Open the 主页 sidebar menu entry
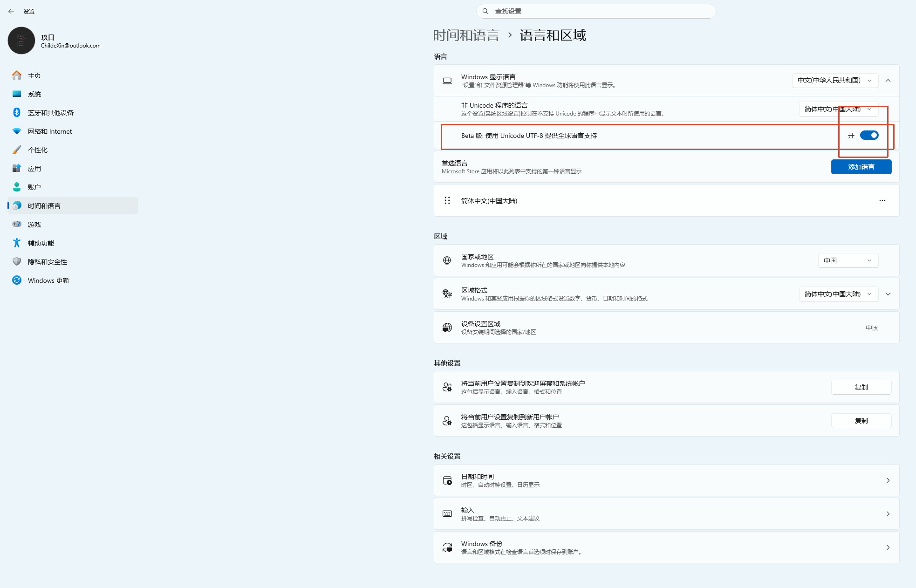The height and width of the screenshot is (588, 916). click(73, 75)
